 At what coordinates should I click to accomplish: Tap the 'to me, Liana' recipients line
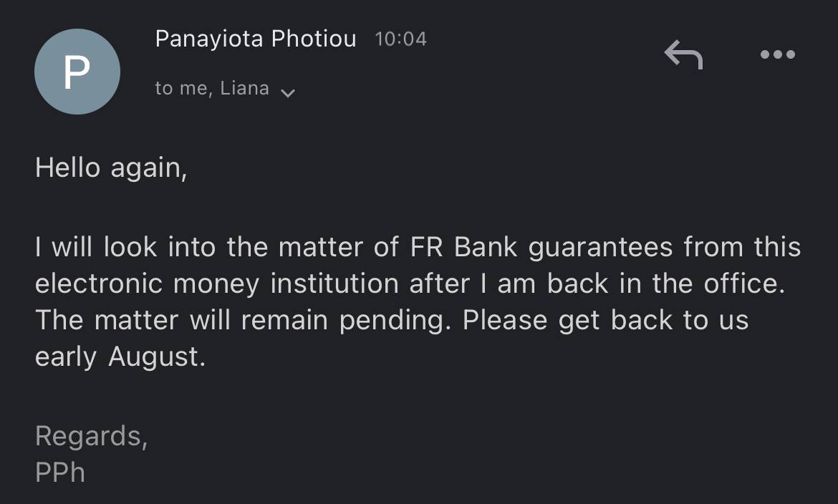tap(212, 89)
